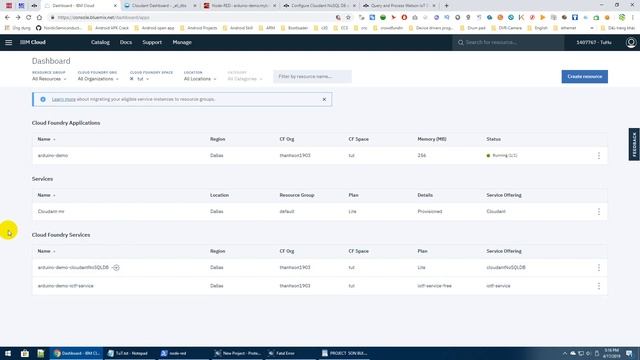
Task: Open actions menu for arduino-demo-iotf-service row
Action: click(599, 286)
